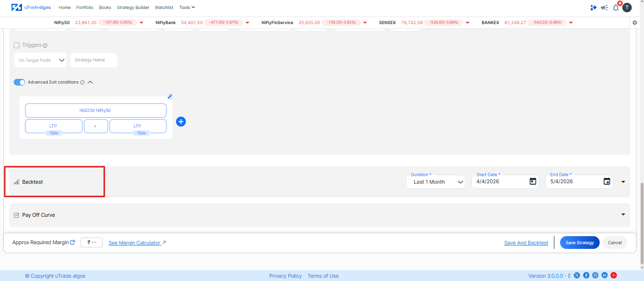644x281 pixels.
Task: Open BANKEX ticker dropdown arrow
Action: click(x=571, y=23)
